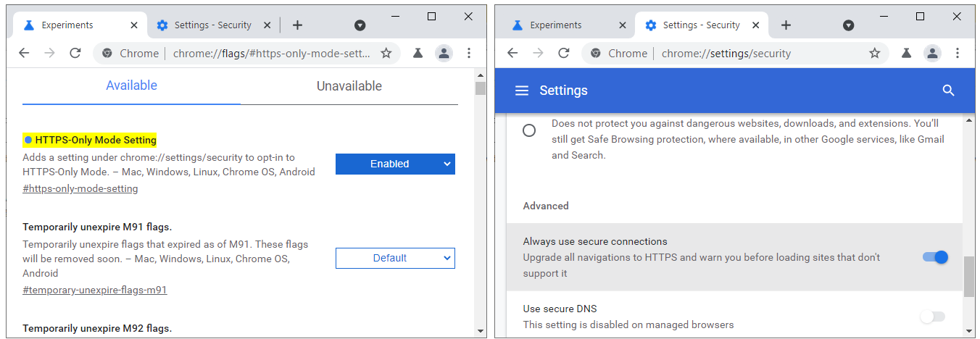Open Experiments flask icon in the left window toolbar
980x339 pixels.
[418, 53]
